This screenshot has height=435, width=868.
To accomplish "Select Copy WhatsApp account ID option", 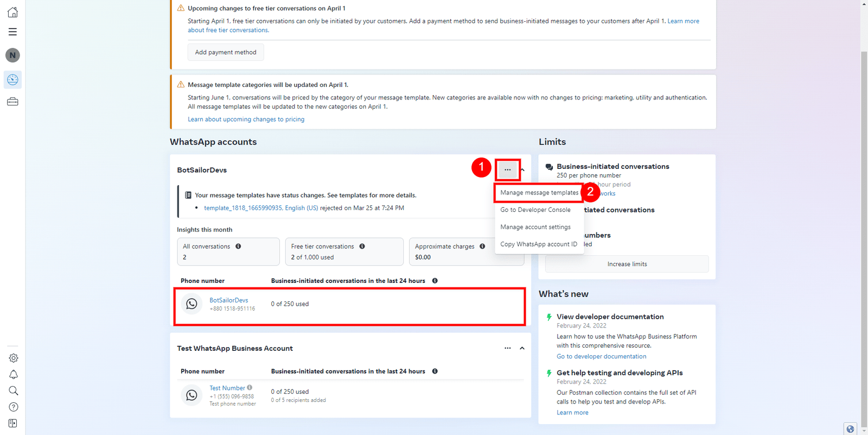I will point(539,244).
